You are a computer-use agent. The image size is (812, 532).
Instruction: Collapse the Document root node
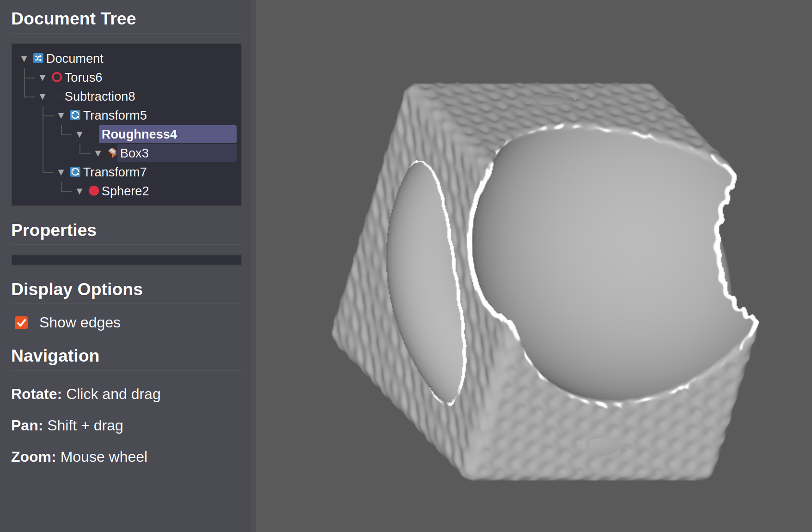24,59
